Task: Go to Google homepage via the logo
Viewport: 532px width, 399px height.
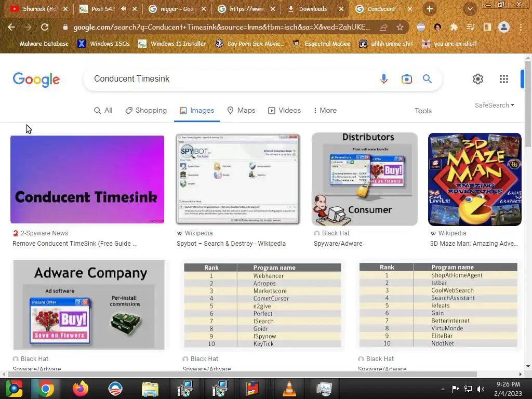Action: (36, 79)
